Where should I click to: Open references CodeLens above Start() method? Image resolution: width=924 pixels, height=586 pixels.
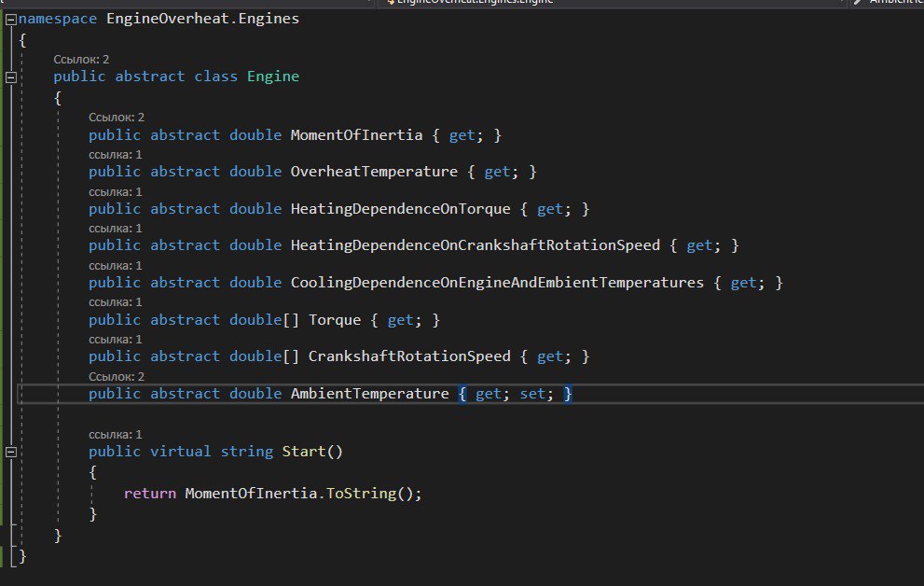(116, 435)
